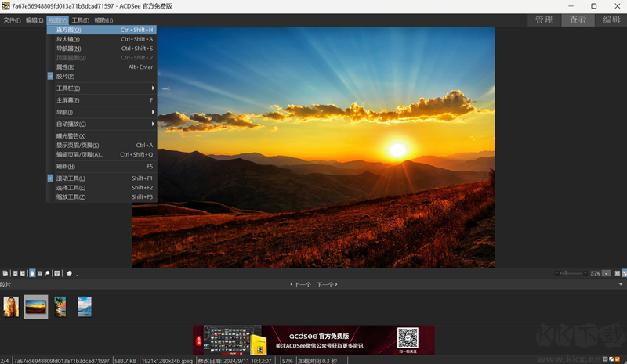Select the woman portrait thumbnail
This screenshot has height=364, width=627.
pos(11,307)
